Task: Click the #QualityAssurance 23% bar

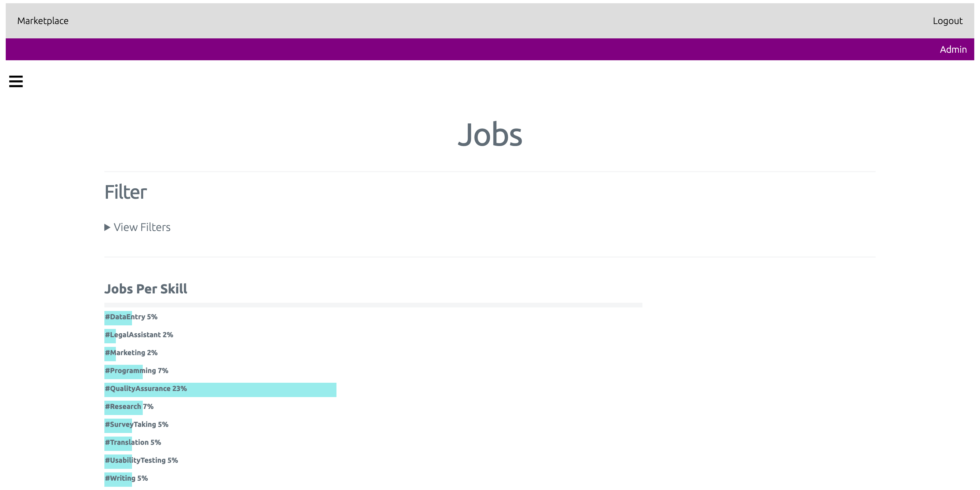Action: coord(220,390)
